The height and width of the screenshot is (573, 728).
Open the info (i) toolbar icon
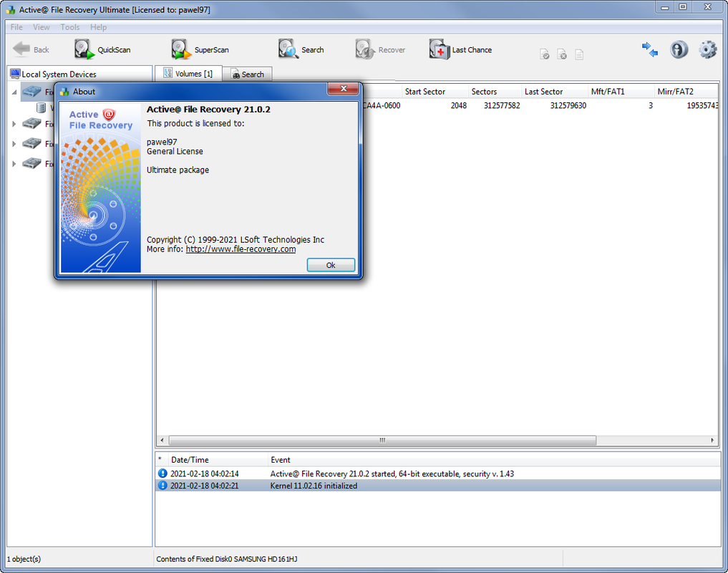(x=679, y=49)
